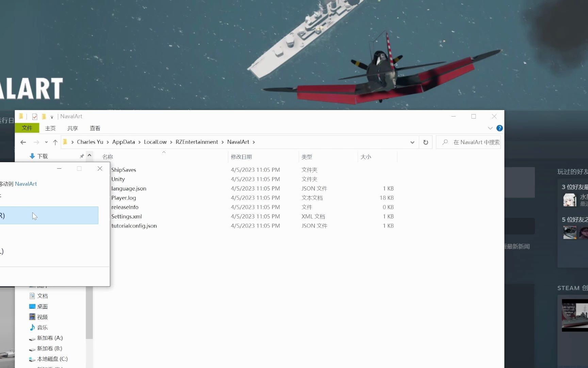Screen dimensions: 588x368
Task: Select the tutorialconfig.json file
Action: pyautogui.click(x=134, y=226)
